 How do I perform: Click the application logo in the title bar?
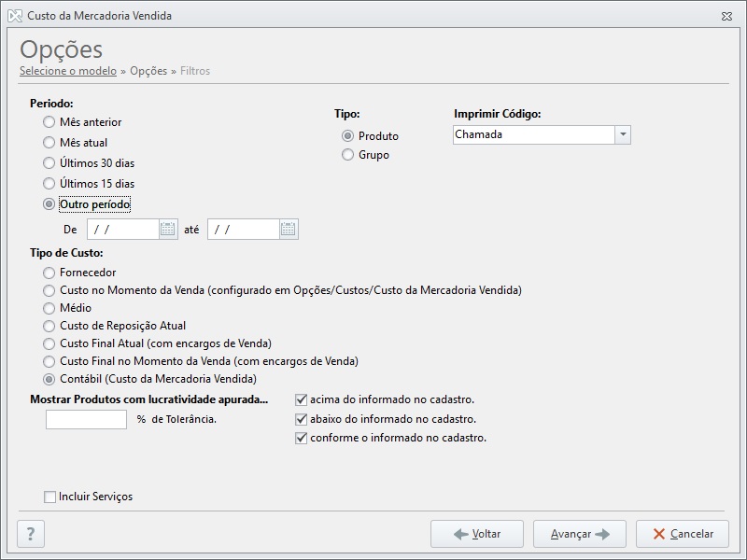tap(15, 16)
